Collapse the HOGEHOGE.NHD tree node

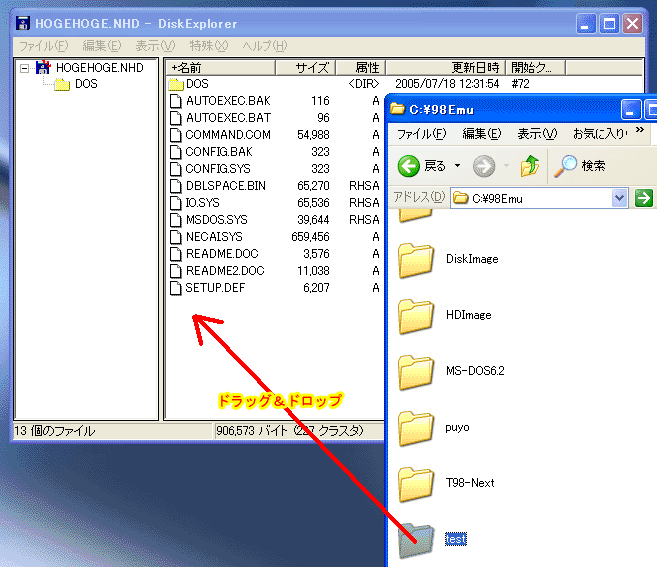coord(25,68)
